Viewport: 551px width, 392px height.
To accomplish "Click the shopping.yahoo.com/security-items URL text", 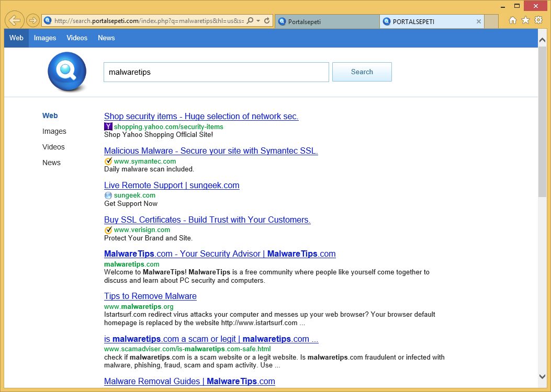I will (x=168, y=126).
